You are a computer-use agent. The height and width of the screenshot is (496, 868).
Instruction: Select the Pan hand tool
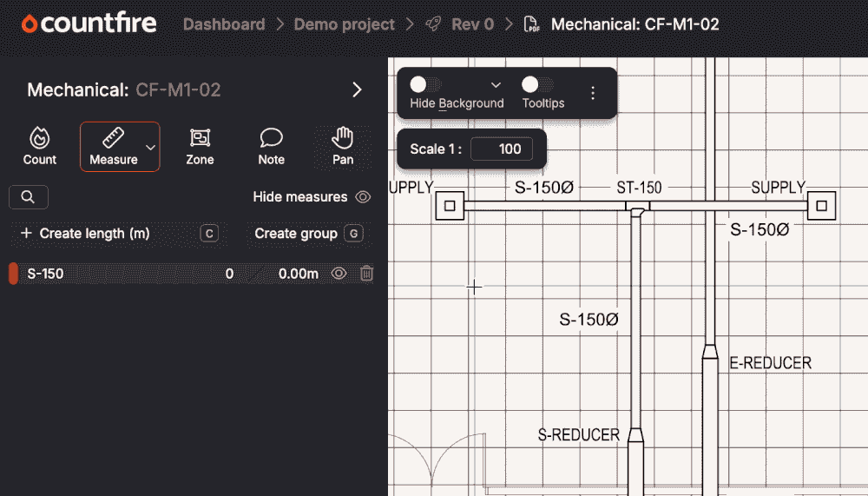click(343, 146)
